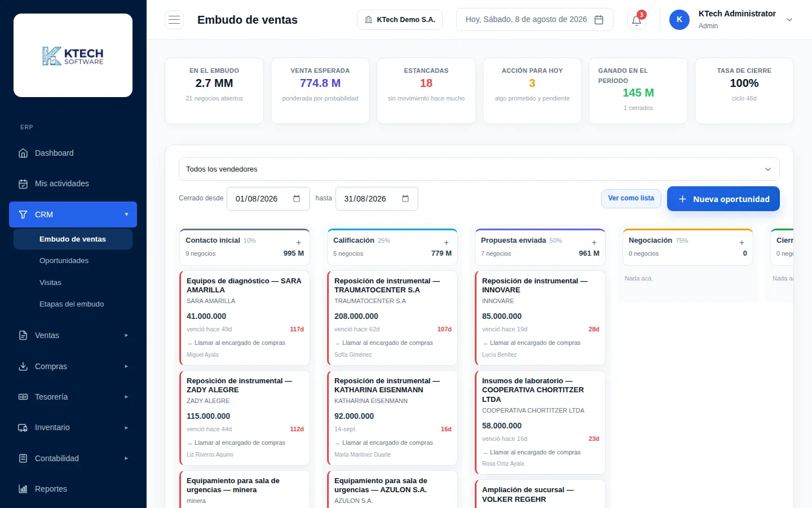Viewport: 812px width, 508px height.
Task: Click the CRM funnel icon
Action: [x=23, y=214]
